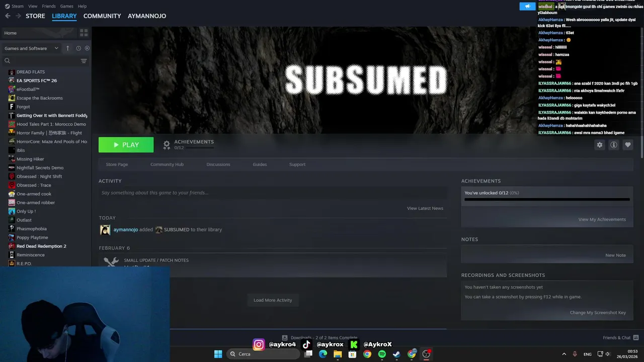Go to the LIBRARY section
The height and width of the screenshot is (362, 644).
64,16
